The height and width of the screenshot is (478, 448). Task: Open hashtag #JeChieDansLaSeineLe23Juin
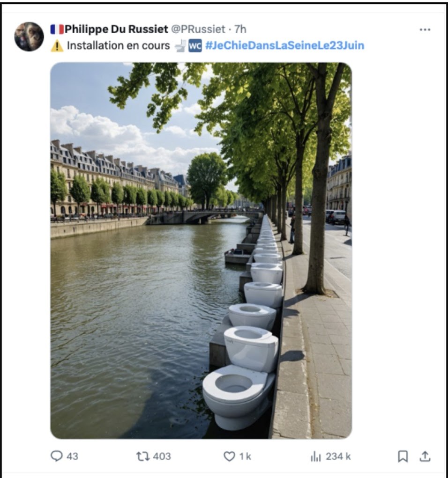pyautogui.click(x=285, y=45)
